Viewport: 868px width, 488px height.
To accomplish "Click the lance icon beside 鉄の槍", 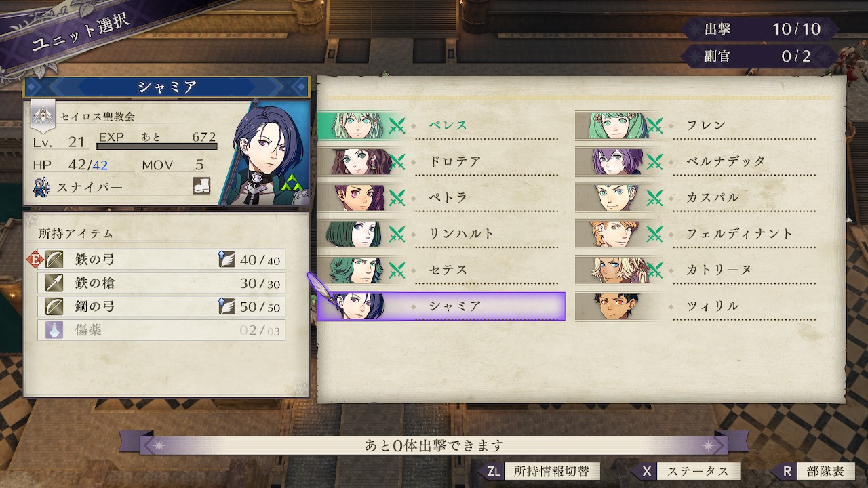I will pos(55,283).
